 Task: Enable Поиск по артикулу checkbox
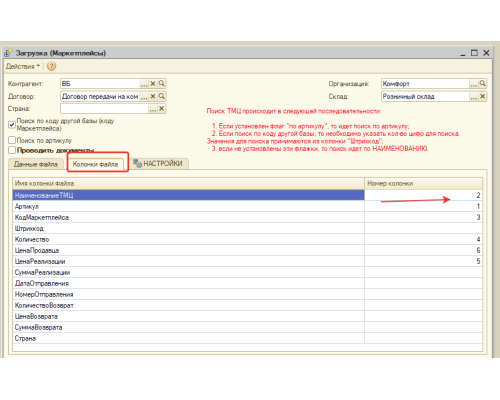point(12,140)
